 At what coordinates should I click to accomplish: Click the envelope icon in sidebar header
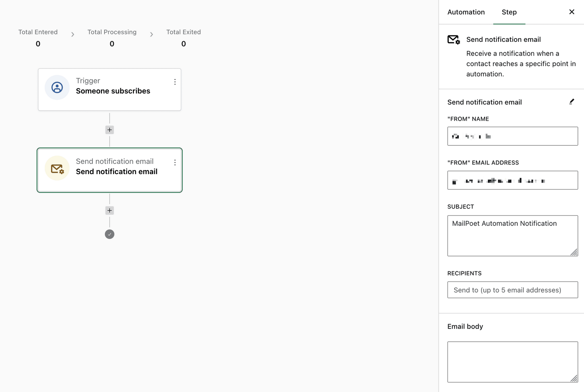[x=453, y=40]
